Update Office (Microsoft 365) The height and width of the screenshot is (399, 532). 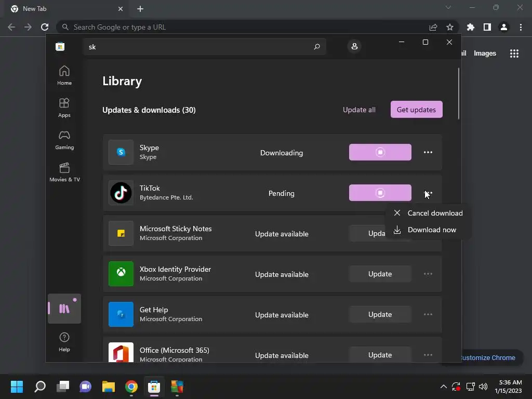(x=380, y=355)
